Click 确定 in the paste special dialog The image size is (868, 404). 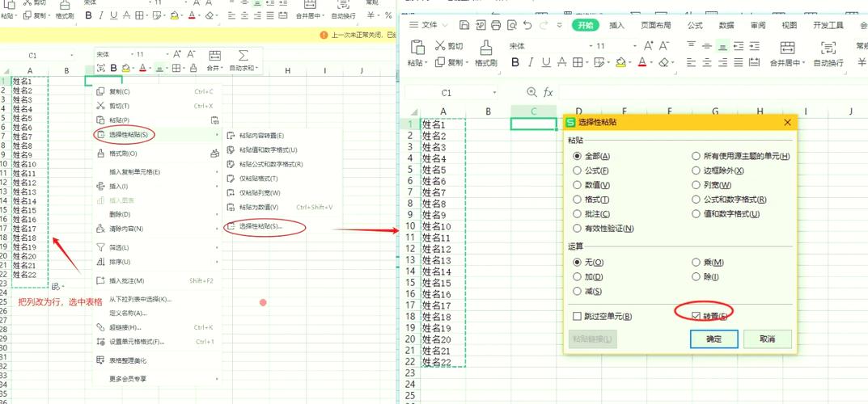coord(714,339)
